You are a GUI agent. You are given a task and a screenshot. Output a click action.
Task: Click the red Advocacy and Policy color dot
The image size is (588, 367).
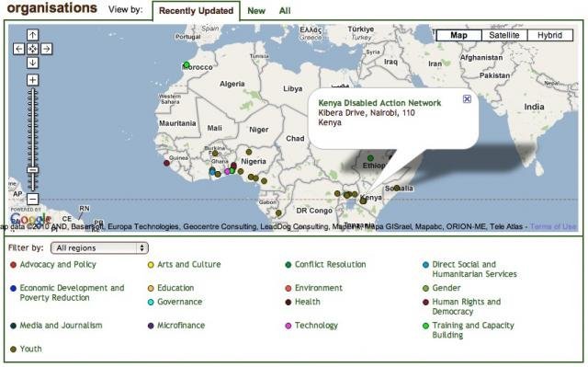click(13, 265)
